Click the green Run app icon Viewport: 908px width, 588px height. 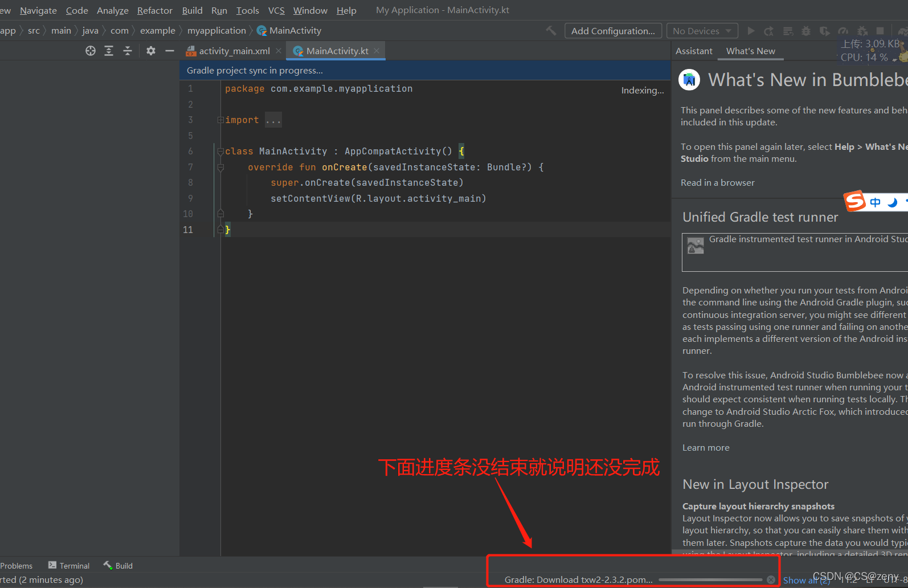[751, 31]
